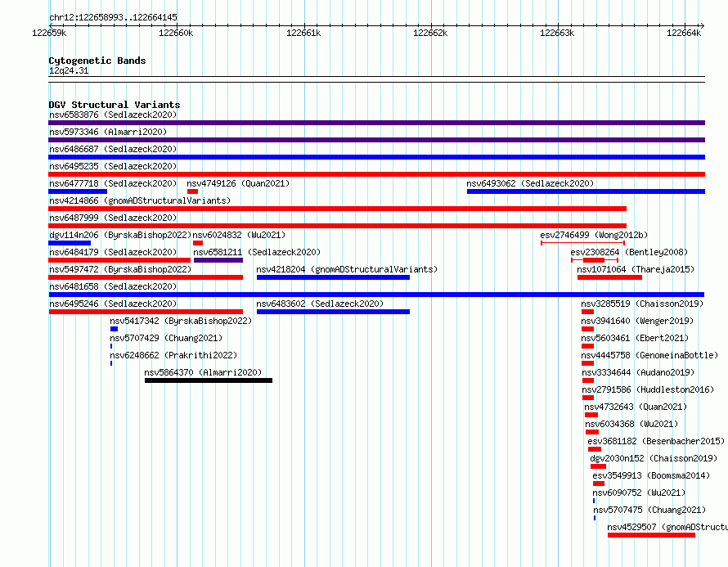
Task: Click the 12q24.31 band label
Action: [69, 70]
